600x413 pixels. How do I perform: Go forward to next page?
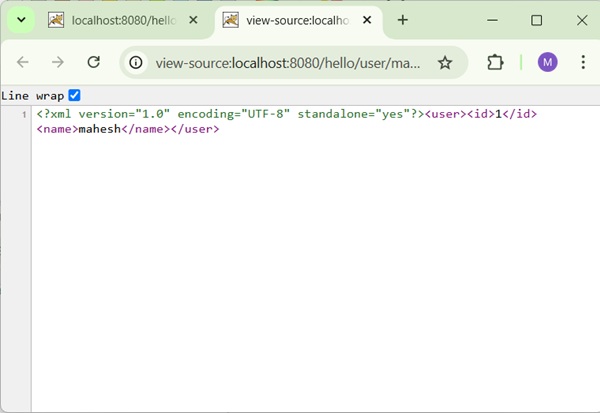pyautogui.click(x=58, y=62)
